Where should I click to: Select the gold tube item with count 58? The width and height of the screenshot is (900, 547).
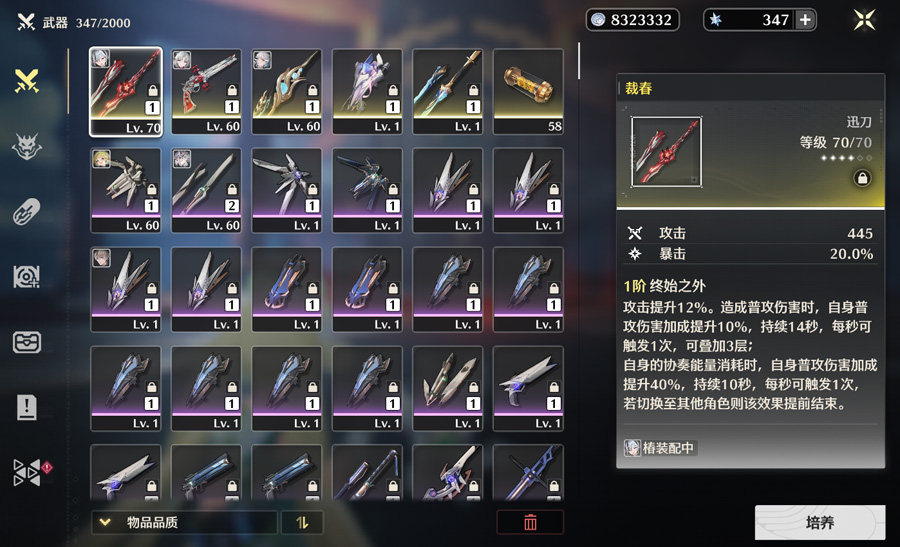528,92
